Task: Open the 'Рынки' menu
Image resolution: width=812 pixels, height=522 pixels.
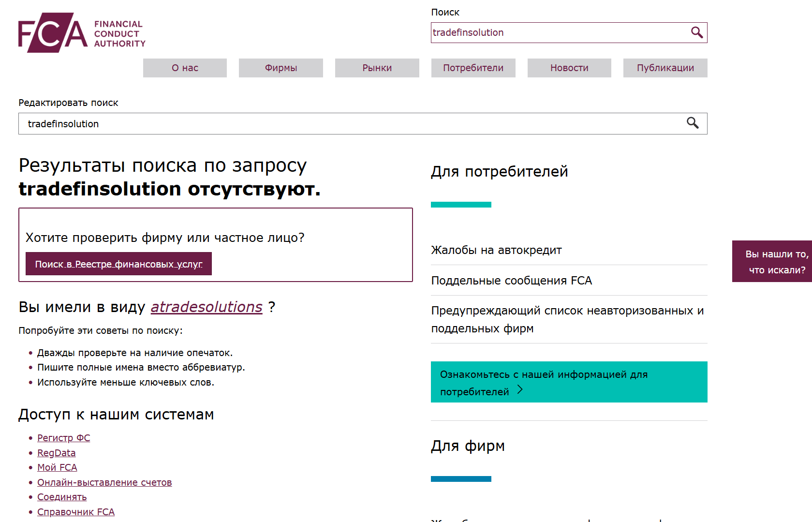Action: point(377,68)
